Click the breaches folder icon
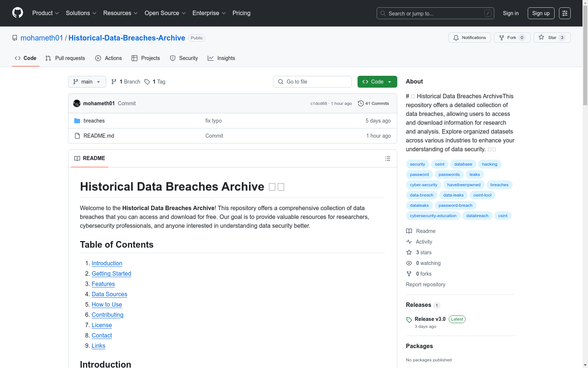This screenshot has height=368, width=588. [77, 121]
